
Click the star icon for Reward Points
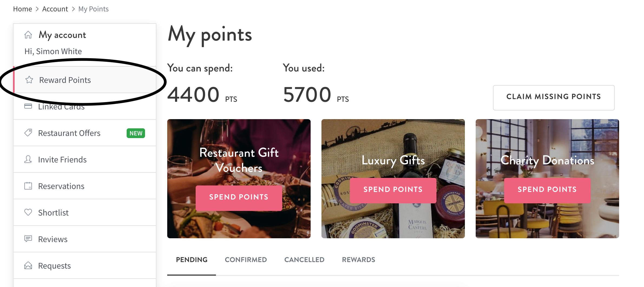pyautogui.click(x=29, y=80)
